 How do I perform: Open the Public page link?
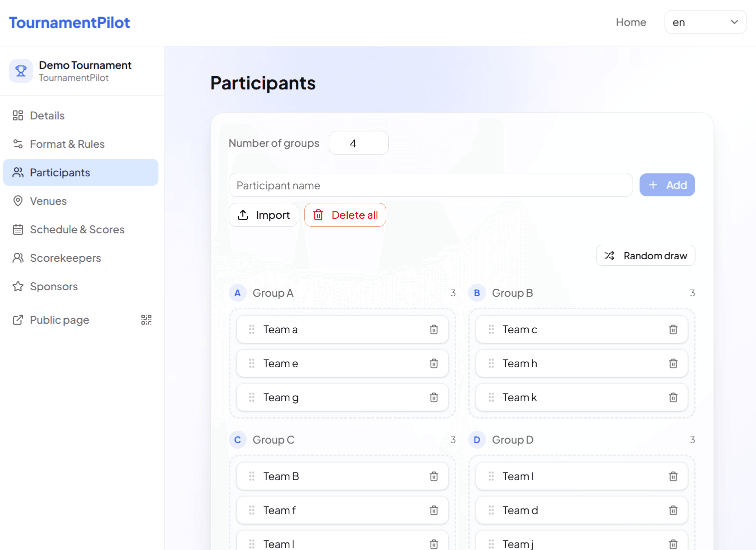(x=59, y=320)
